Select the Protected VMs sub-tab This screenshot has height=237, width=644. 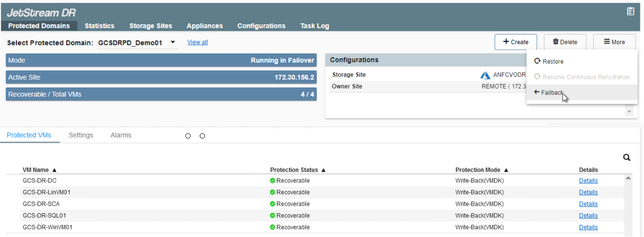29,135
